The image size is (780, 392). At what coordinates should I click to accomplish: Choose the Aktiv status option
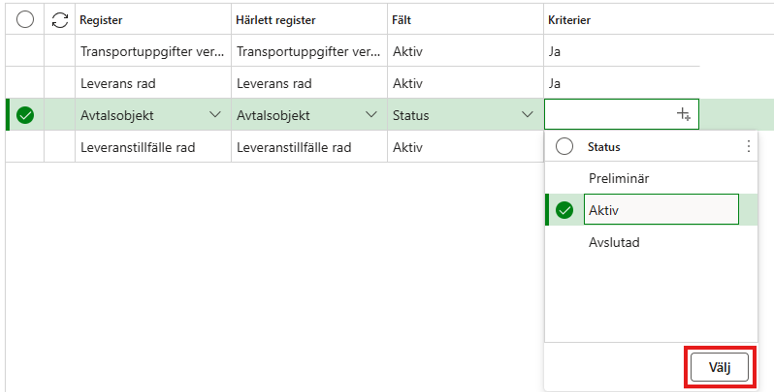point(661,210)
